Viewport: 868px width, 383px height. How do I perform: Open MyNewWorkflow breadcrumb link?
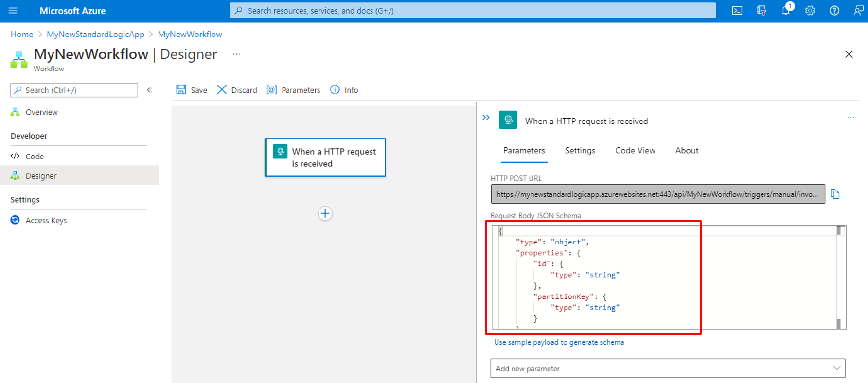(190, 35)
